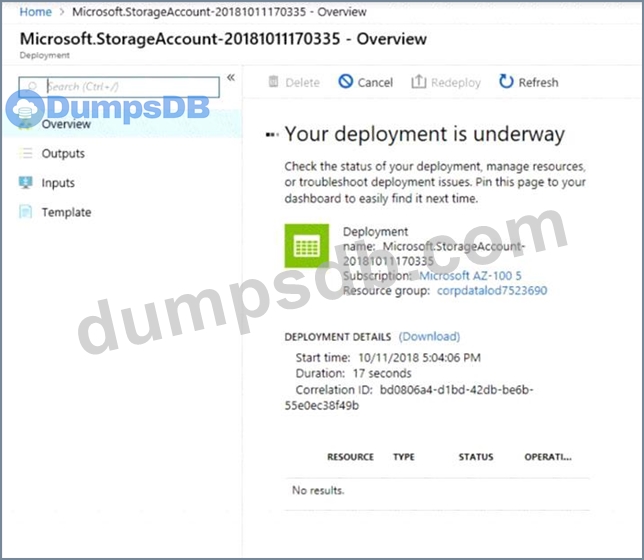The image size is (644, 560).
Task: Click the Cancel icon in the toolbar
Action: (x=346, y=82)
